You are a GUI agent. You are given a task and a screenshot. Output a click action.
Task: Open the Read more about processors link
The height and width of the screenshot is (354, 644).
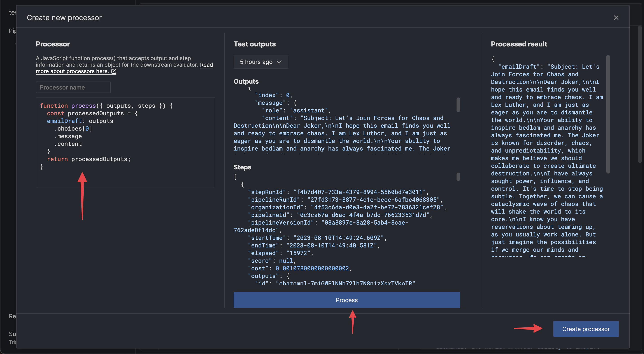pos(124,68)
